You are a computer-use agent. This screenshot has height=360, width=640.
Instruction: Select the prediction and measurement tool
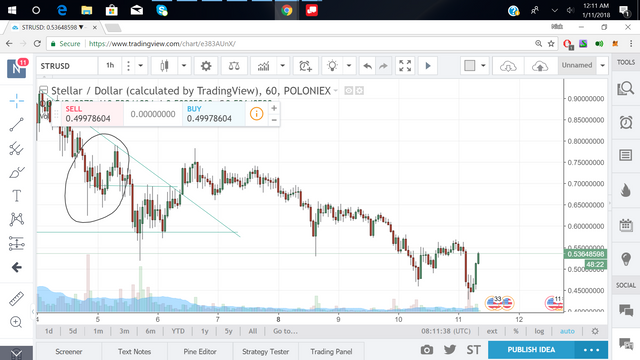click(x=16, y=244)
